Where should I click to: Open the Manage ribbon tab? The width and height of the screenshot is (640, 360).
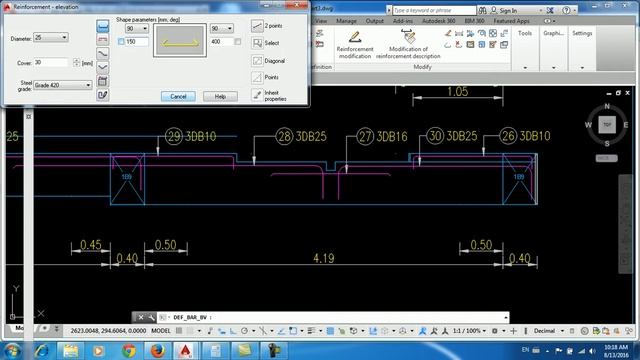click(x=347, y=21)
